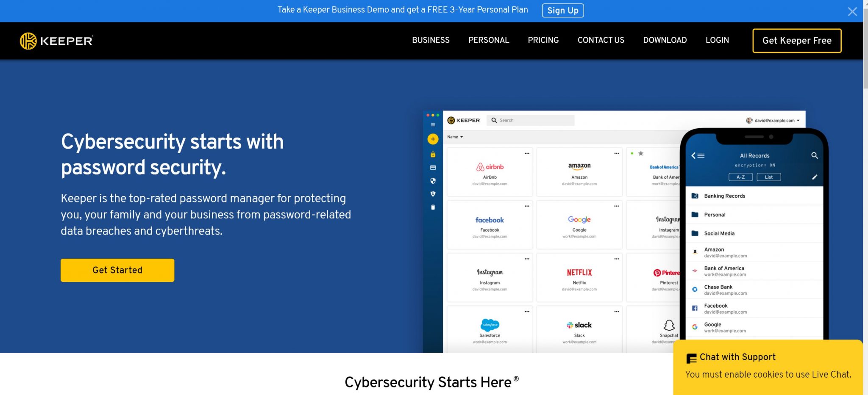Click the yellow plus create-new icon
The width and height of the screenshot is (868, 395).
tap(433, 139)
